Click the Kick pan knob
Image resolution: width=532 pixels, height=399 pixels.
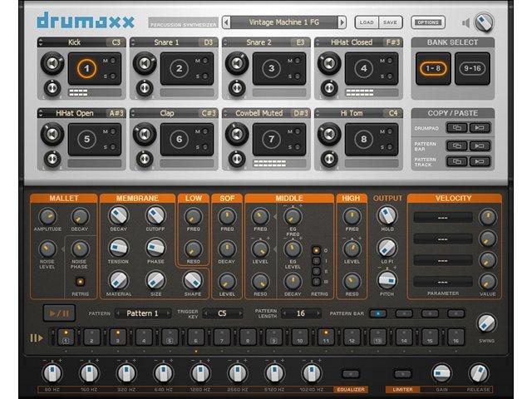52,89
